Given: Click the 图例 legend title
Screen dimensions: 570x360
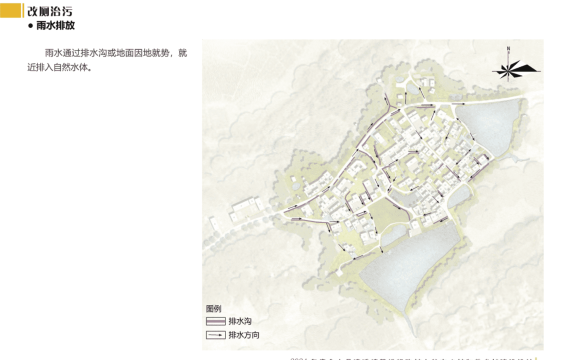Looking at the screenshot, I should [x=213, y=309].
